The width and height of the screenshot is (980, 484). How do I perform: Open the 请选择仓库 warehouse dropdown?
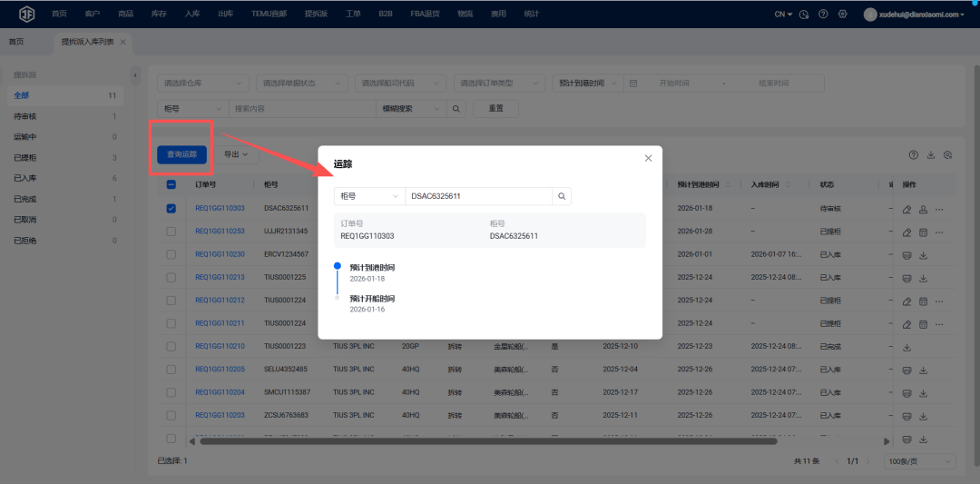204,84
